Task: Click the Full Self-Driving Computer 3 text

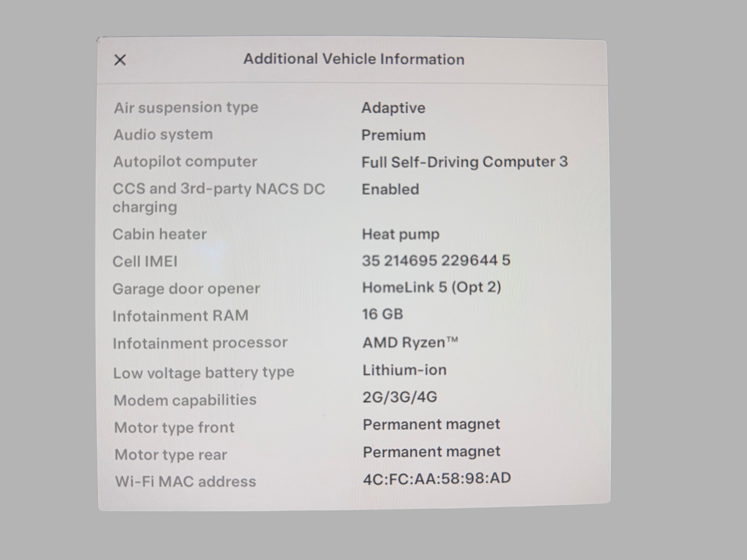Action: 464,162
